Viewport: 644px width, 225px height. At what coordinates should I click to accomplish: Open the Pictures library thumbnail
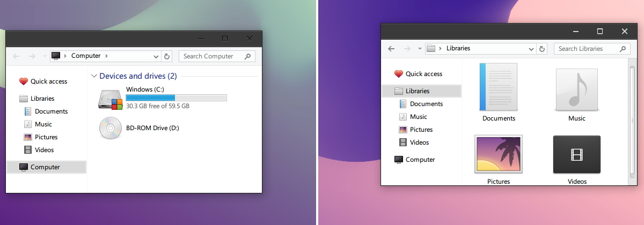click(499, 154)
